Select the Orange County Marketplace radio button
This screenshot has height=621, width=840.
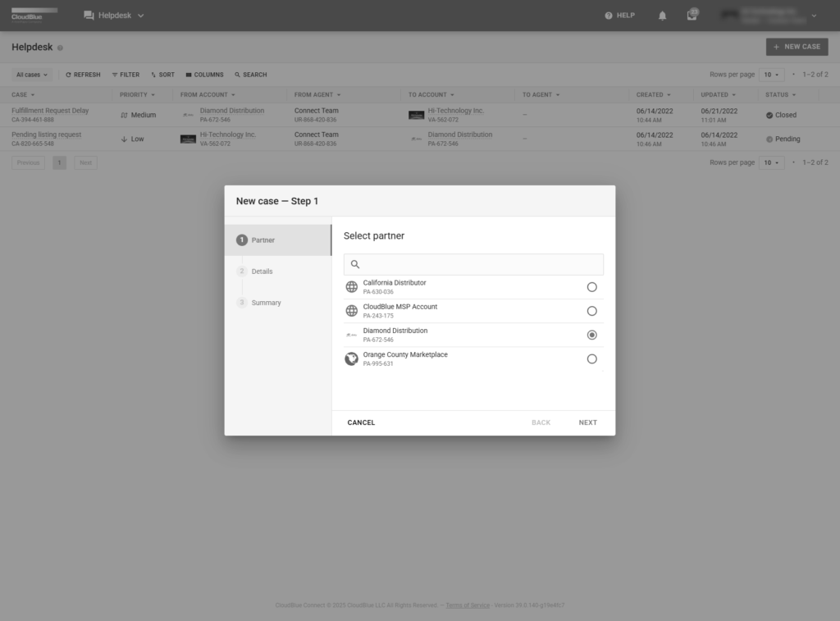591,358
